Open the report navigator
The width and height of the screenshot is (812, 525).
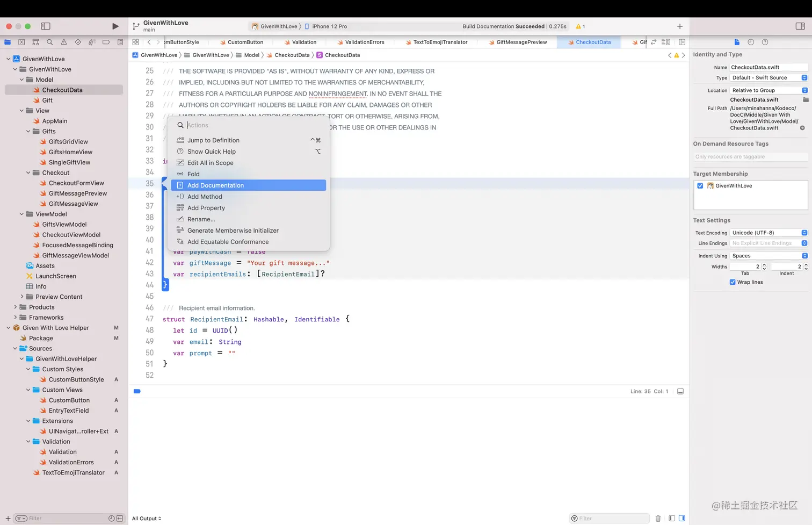(x=120, y=42)
